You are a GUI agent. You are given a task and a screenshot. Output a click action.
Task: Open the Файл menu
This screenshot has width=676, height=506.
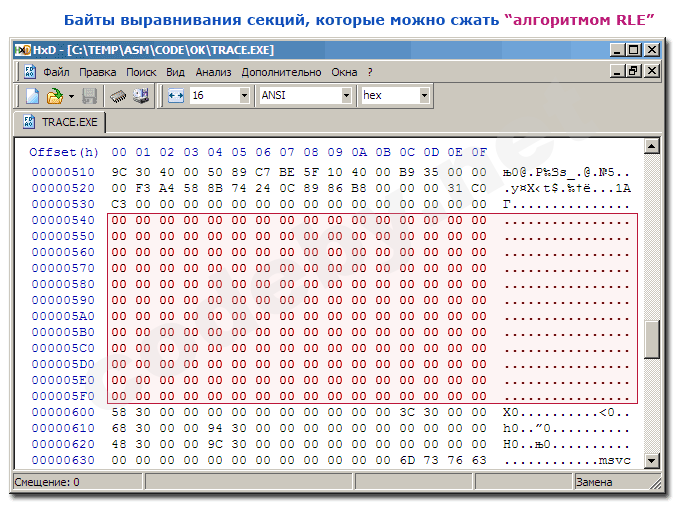tap(56, 72)
